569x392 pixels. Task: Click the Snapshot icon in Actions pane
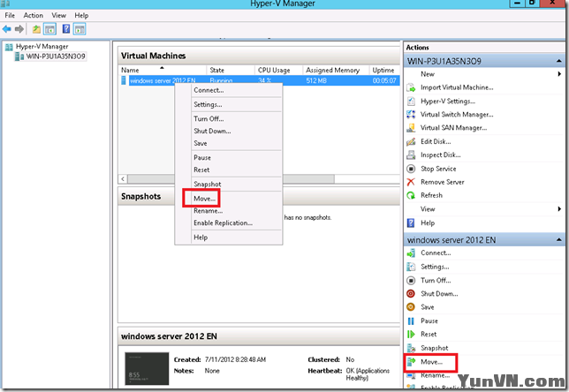point(411,348)
